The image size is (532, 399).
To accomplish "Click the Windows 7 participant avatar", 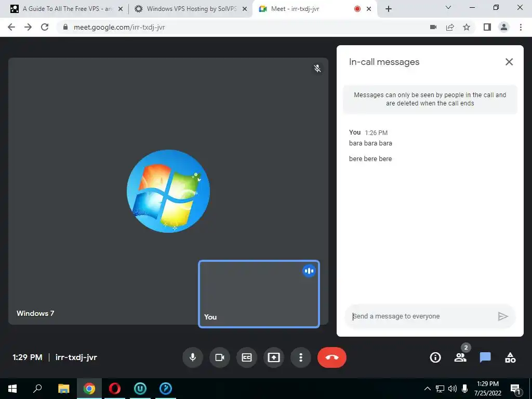I will (x=168, y=191).
